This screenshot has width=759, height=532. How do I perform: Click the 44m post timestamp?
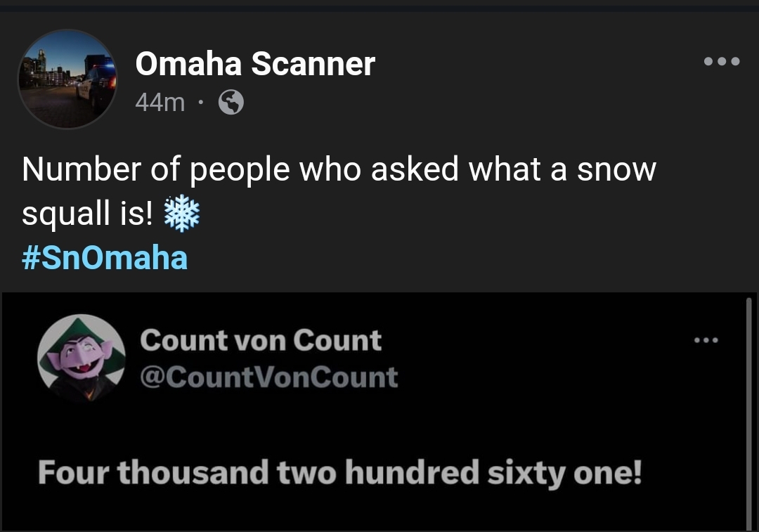[x=160, y=103]
